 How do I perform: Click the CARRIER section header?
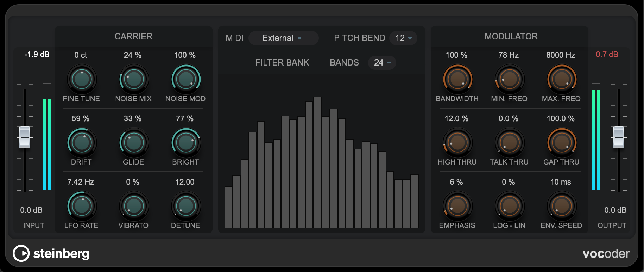coord(134,36)
